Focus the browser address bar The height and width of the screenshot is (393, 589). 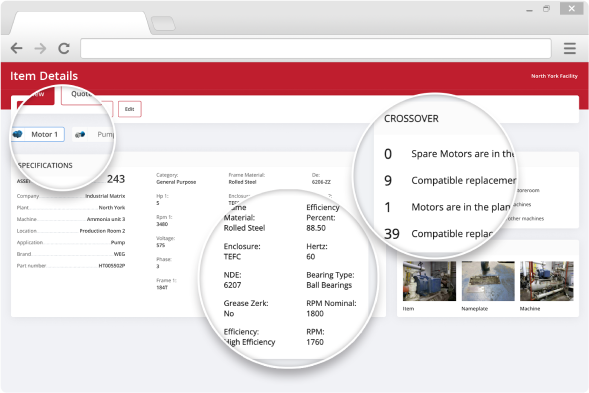tap(316, 48)
